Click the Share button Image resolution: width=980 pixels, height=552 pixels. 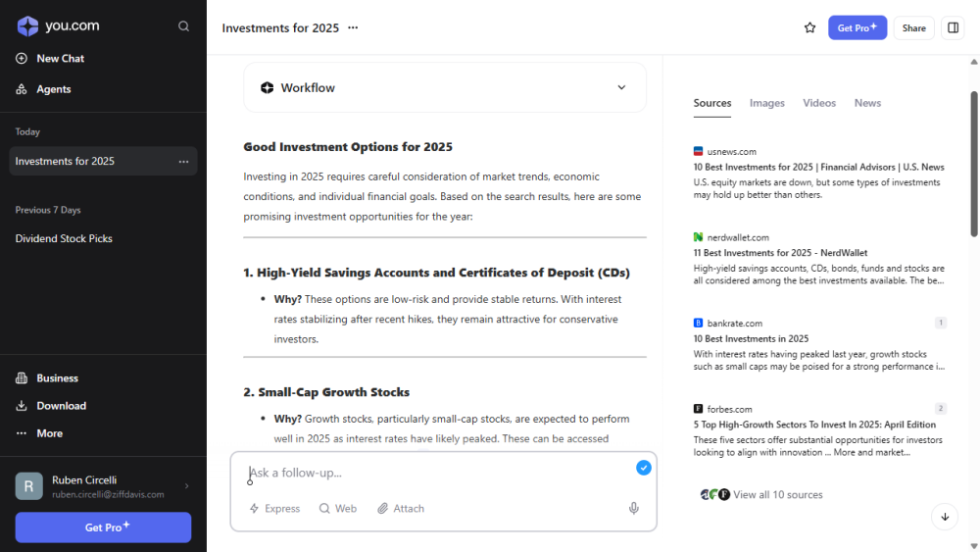[913, 27]
